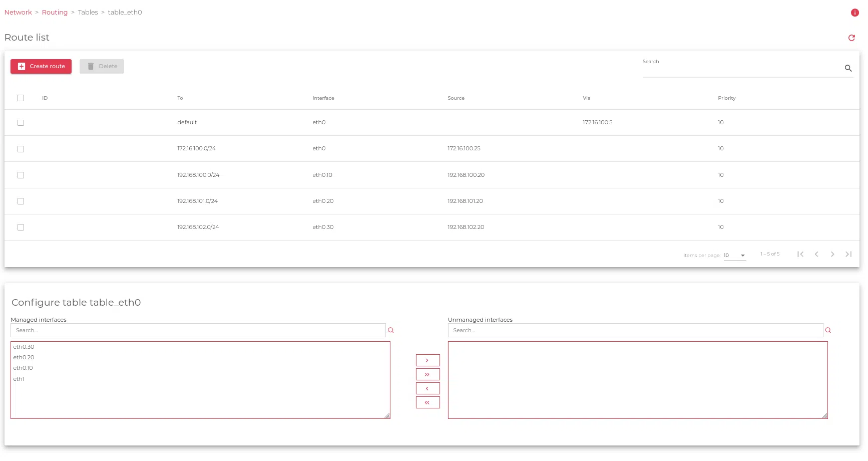
Task: Move selected interface to unmanaged list
Action: (427, 360)
